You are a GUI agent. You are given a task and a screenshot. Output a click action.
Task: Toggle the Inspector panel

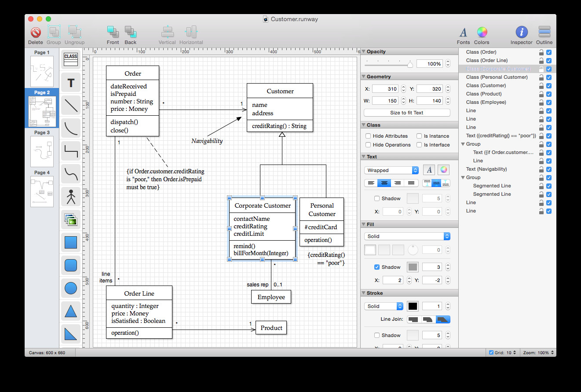point(521,32)
